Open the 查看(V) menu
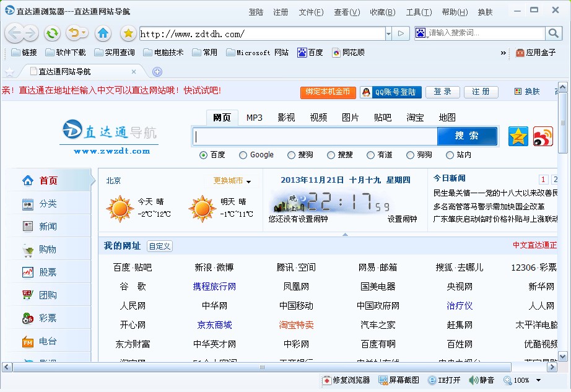The width and height of the screenshot is (571, 392). (347, 12)
